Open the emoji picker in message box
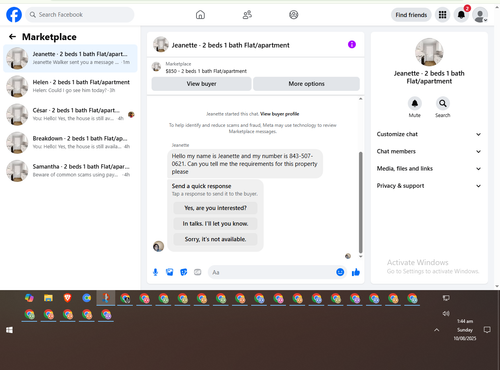500x370 pixels. point(340,272)
